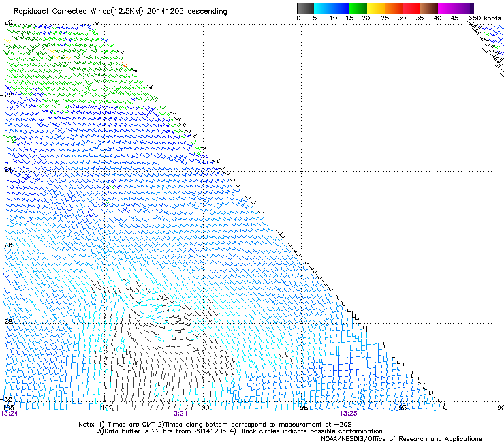Click the orange wind barb near -22 latitude
Viewport: 504px width, 443px height.
tap(125, 65)
